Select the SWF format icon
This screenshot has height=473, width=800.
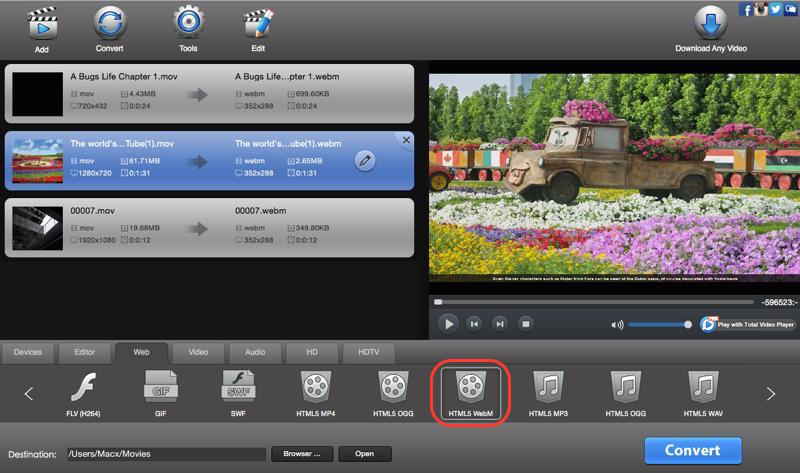(238, 386)
